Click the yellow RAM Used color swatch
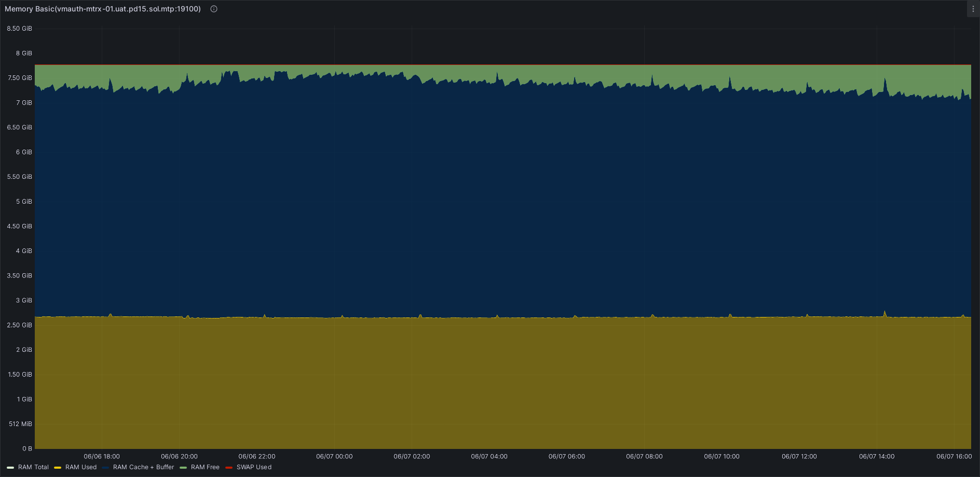This screenshot has height=477, width=980. [58, 468]
